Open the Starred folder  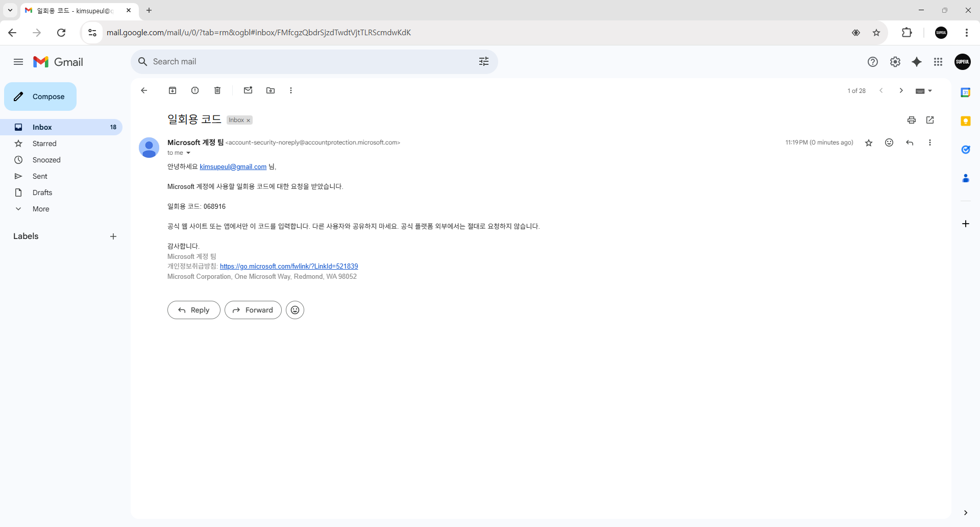click(x=61, y=143)
